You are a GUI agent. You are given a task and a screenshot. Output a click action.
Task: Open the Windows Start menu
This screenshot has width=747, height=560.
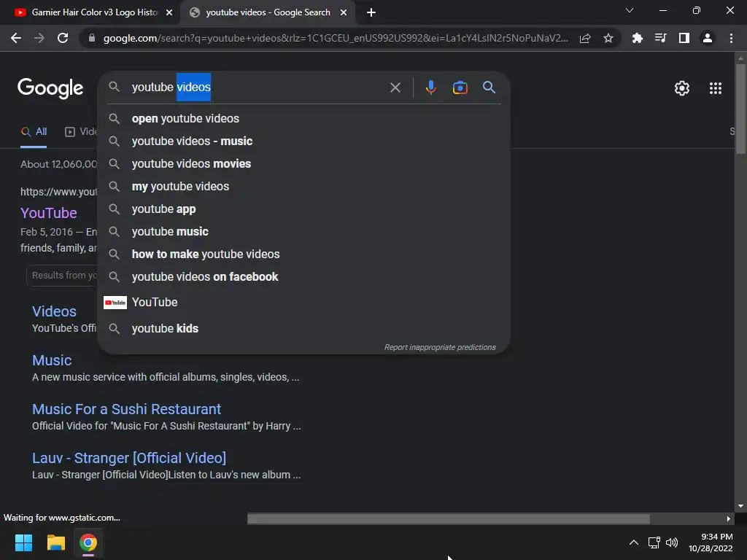pos(23,542)
